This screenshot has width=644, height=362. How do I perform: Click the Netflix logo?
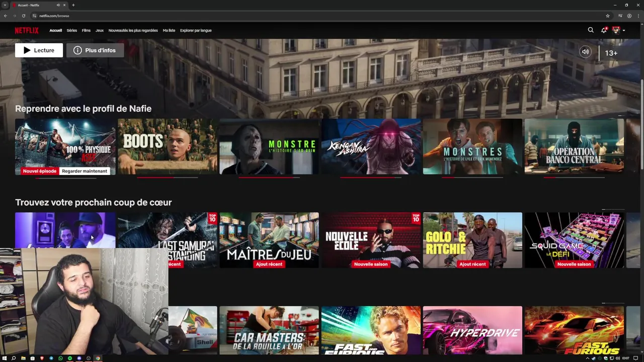[27, 30]
